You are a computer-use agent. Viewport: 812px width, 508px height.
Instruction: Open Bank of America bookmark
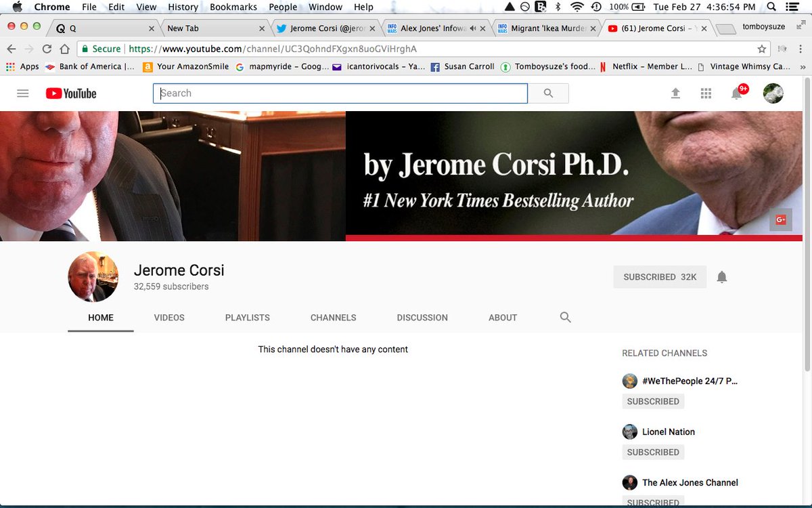click(x=90, y=66)
